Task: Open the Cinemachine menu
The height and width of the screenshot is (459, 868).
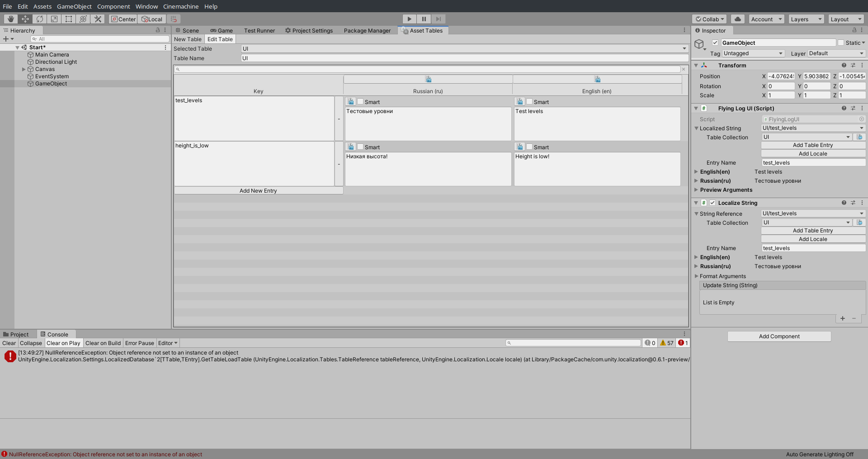Action: (181, 6)
